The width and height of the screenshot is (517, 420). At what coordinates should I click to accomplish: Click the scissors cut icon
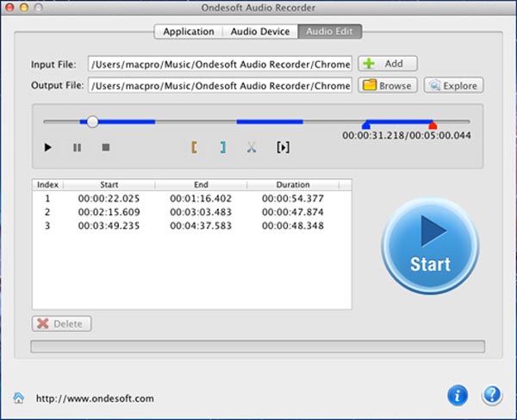[x=252, y=147]
